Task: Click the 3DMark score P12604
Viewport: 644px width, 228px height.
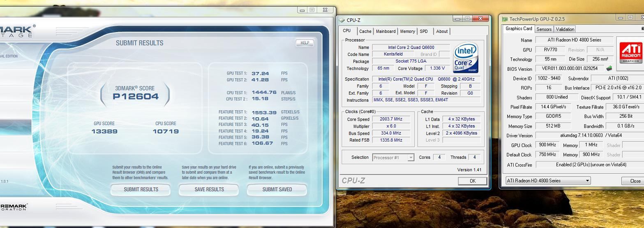Action: click(x=135, y=97)
